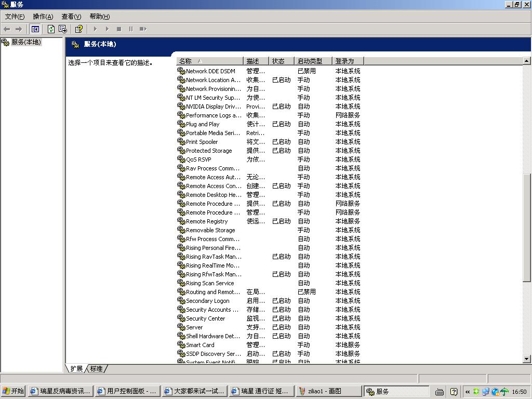Viewport: 532px width, 399px height.
Task: Sort by the 名称 column header
Action: click(210, 61)
